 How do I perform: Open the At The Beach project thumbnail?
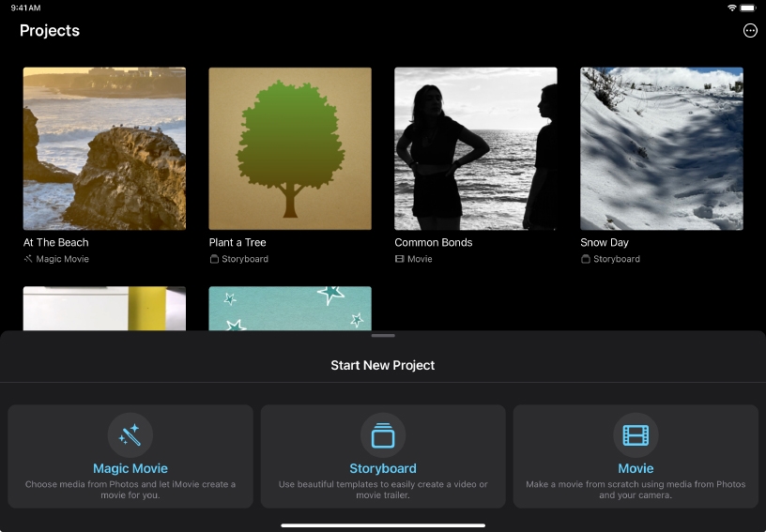pos(104,148)
